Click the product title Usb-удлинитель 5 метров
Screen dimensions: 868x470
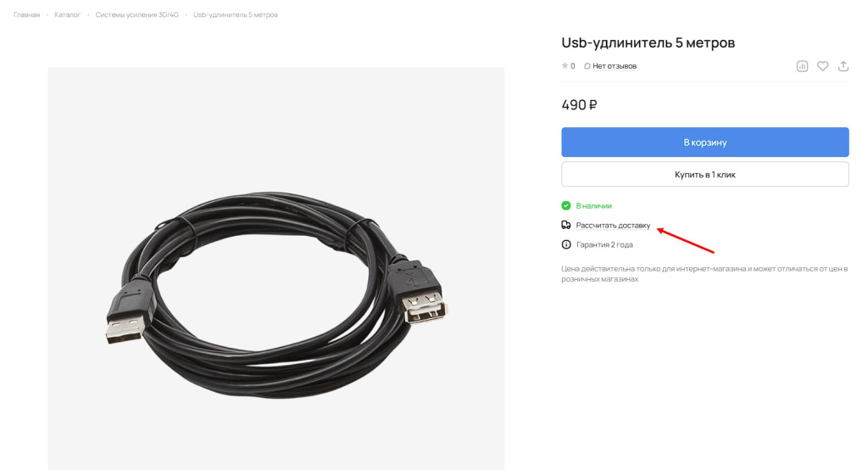point(648,42)
